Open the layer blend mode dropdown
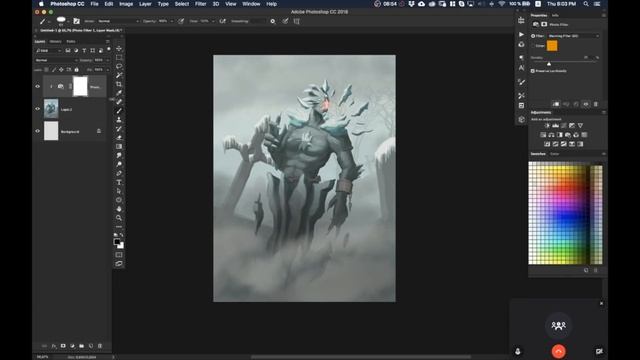 pyautogui.click(x=56, y=60)
